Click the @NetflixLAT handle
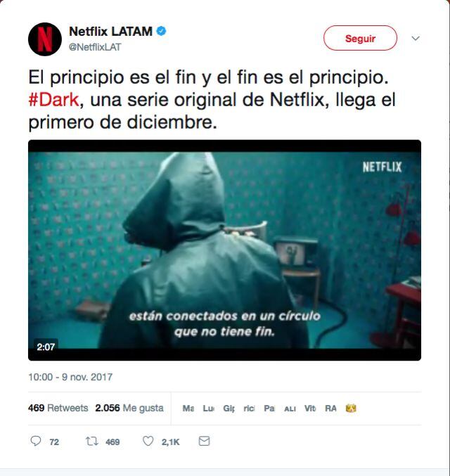Screen dimensions: 450x476 coord(95,47)
